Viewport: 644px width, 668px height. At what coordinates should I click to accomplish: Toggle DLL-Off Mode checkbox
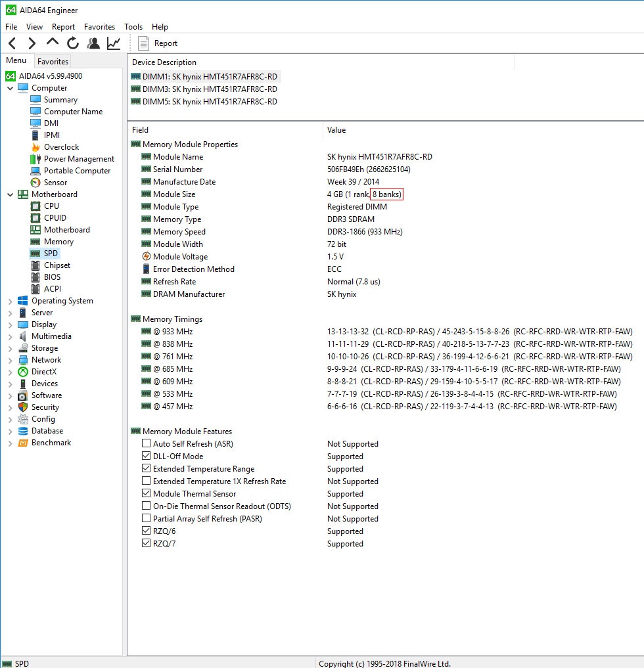[x=146, y=456]
